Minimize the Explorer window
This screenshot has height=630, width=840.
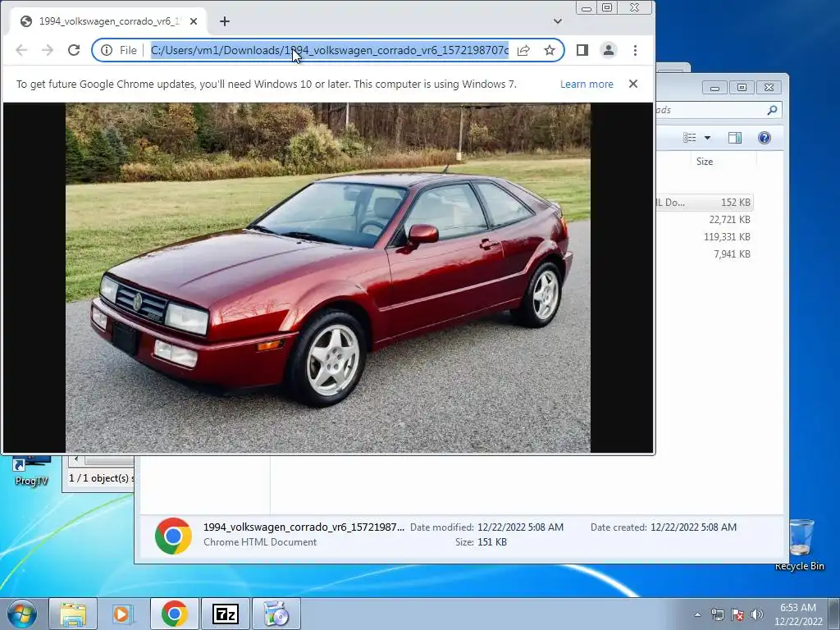[x=714, y=87]
